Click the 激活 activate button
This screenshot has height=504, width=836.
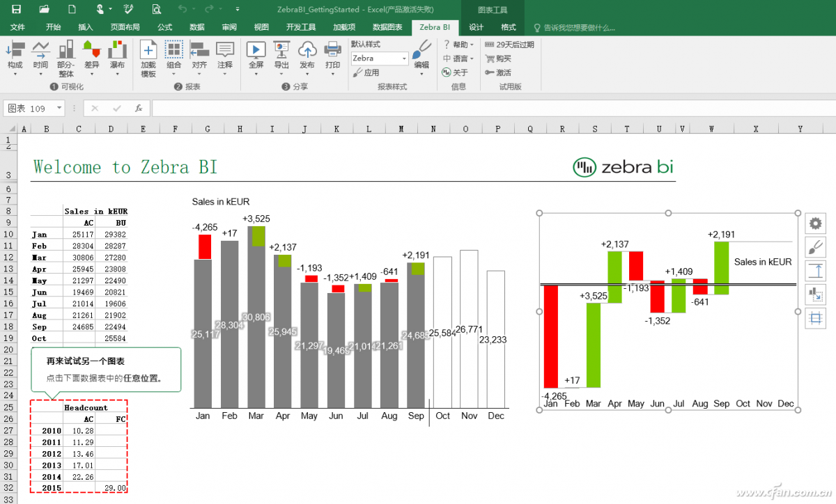[498, 72]
